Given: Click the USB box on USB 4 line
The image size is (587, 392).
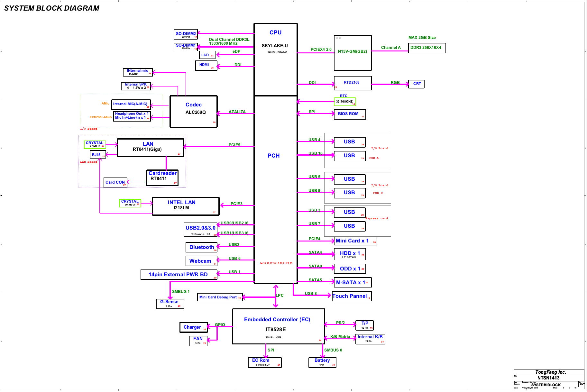Looking at the screenshot, I should point(350,142).
